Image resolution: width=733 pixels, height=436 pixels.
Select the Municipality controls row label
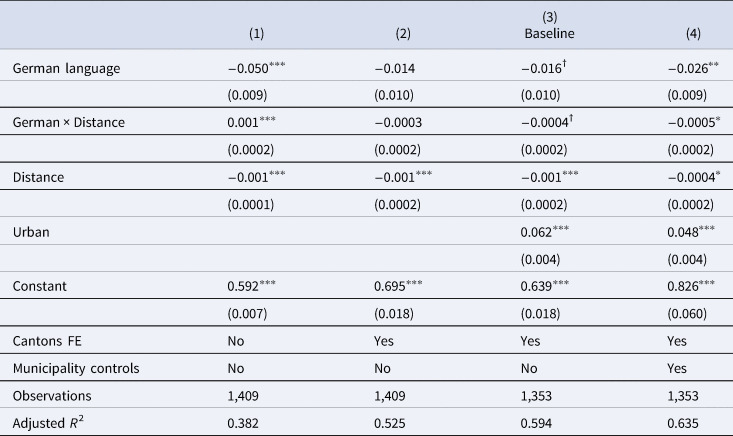click(76, 368)
